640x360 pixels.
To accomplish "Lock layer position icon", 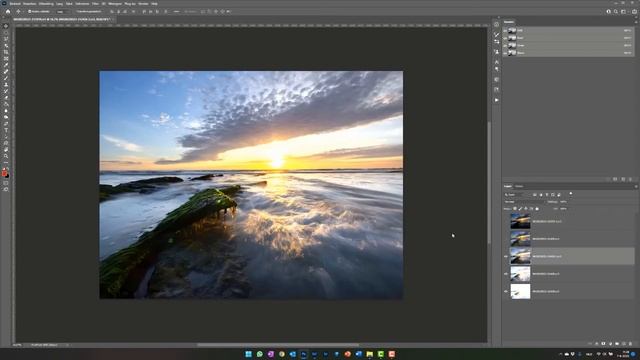I will 526,209.
